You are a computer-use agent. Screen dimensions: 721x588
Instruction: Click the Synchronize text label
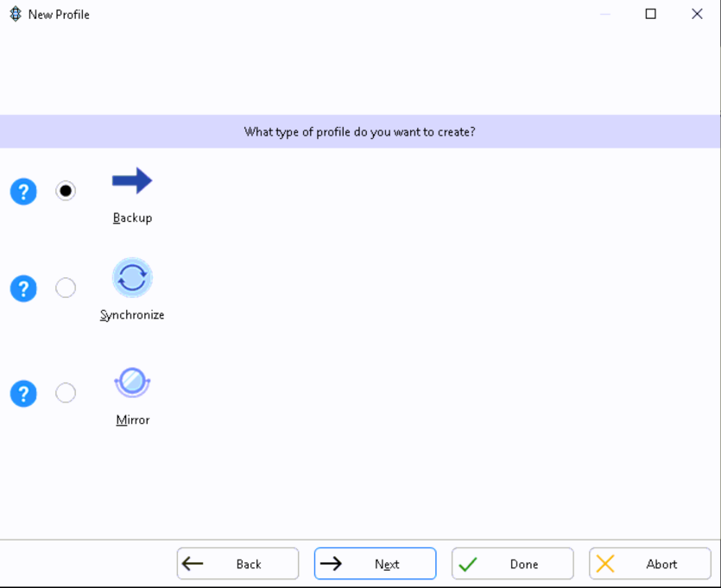(x=132, y=315)
